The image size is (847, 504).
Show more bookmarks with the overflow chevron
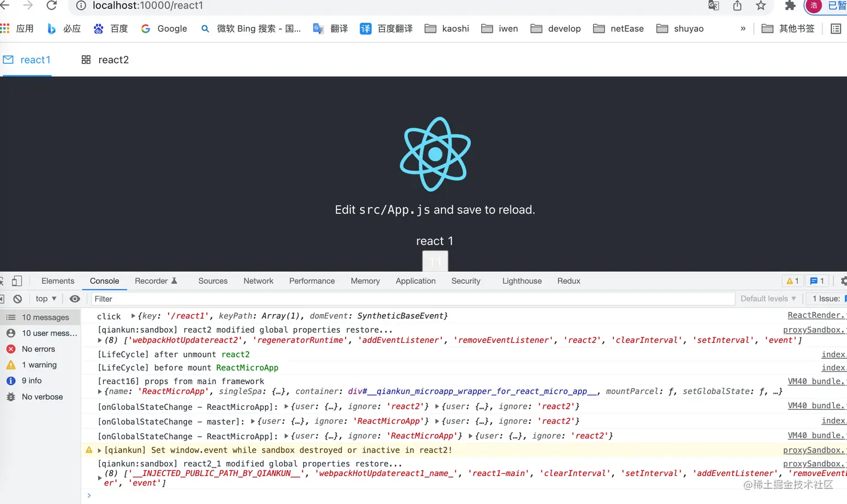(x=743, y=29)
